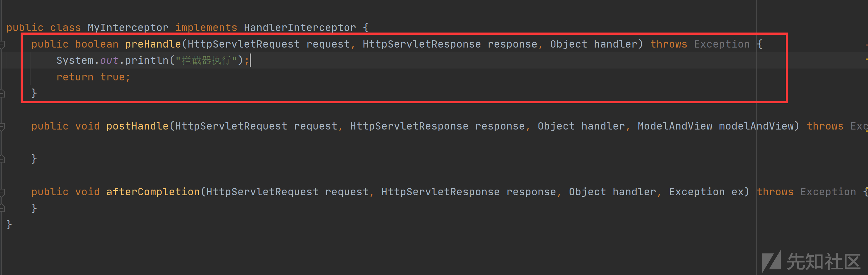
Task: Click the return true statement
Action: pos(93,77)
